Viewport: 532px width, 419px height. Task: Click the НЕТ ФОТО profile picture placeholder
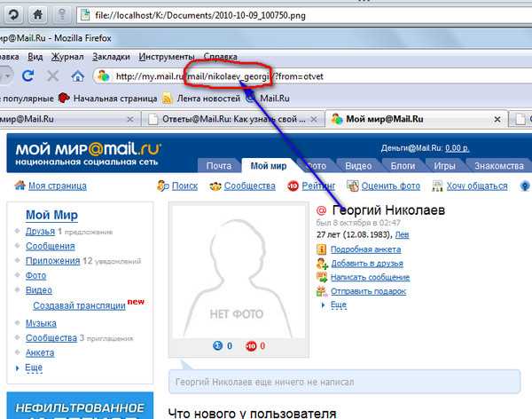pyautogui.click(x=239, y=271)
